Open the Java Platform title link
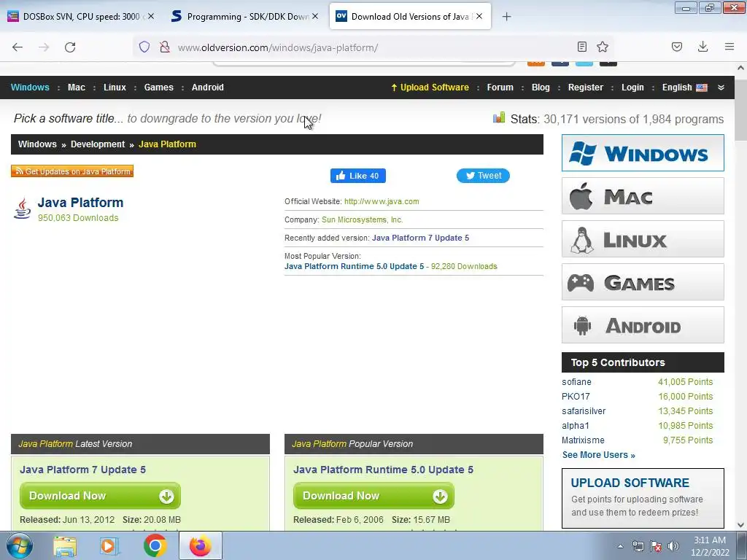The image size is (747, 560). 80,203
